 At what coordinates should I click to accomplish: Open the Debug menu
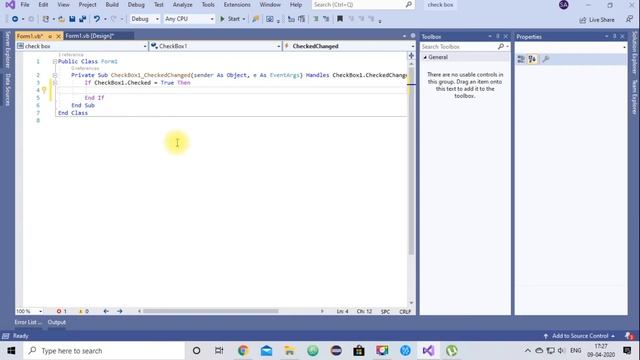136,4
